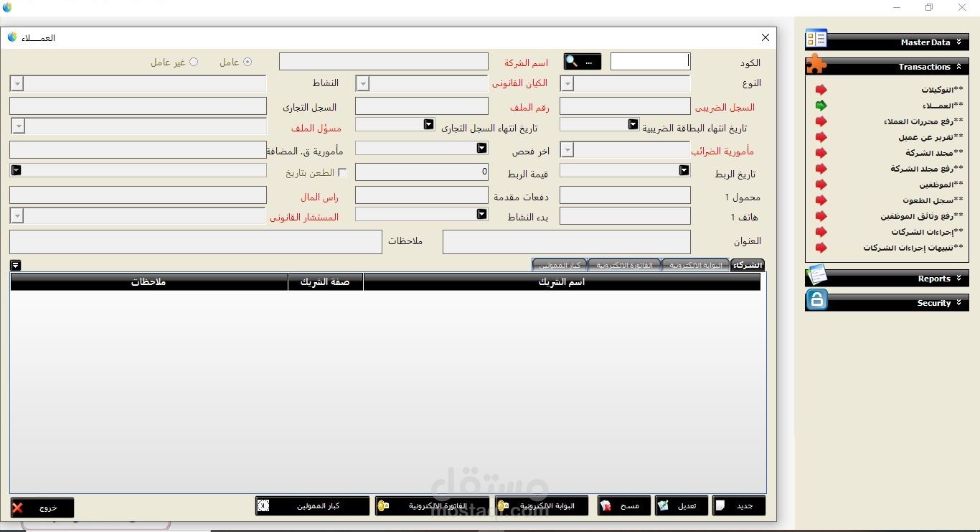
Task: Click the red arrow beside سجل الطعون
Action: pos(822,200)
